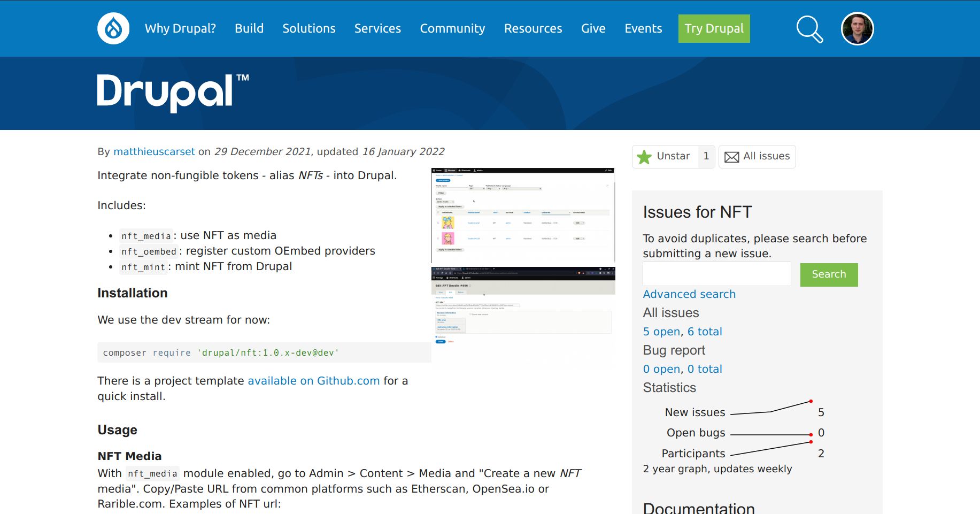The width and height of the screenshot is (980, 514).
Task: Open the Give menu item
Action: [x=593, y=28]
